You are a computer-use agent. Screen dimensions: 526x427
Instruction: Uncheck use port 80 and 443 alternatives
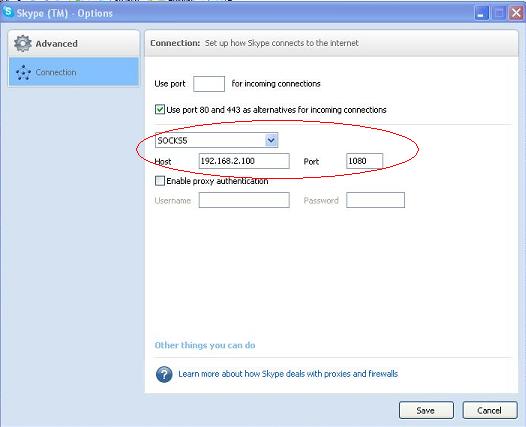[160, 109]
